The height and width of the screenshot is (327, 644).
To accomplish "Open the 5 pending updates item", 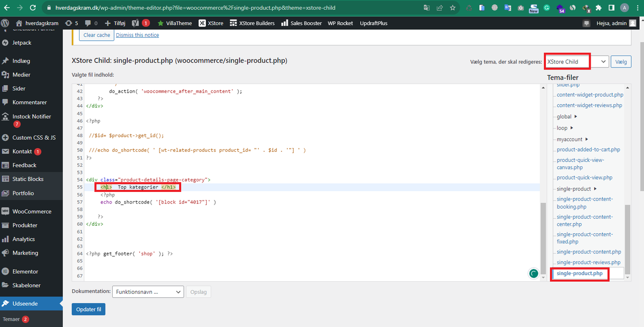I will 71,23.
